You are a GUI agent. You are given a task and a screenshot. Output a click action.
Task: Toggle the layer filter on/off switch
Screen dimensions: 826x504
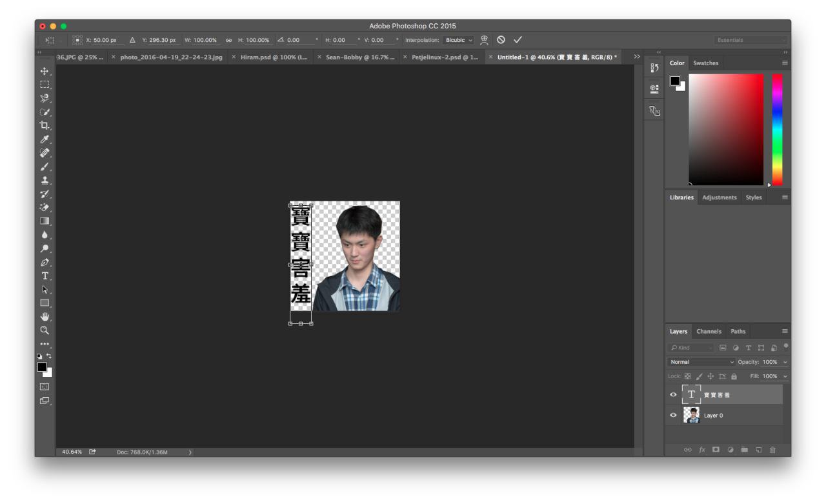pyautogui.click(x=785, y=347)
